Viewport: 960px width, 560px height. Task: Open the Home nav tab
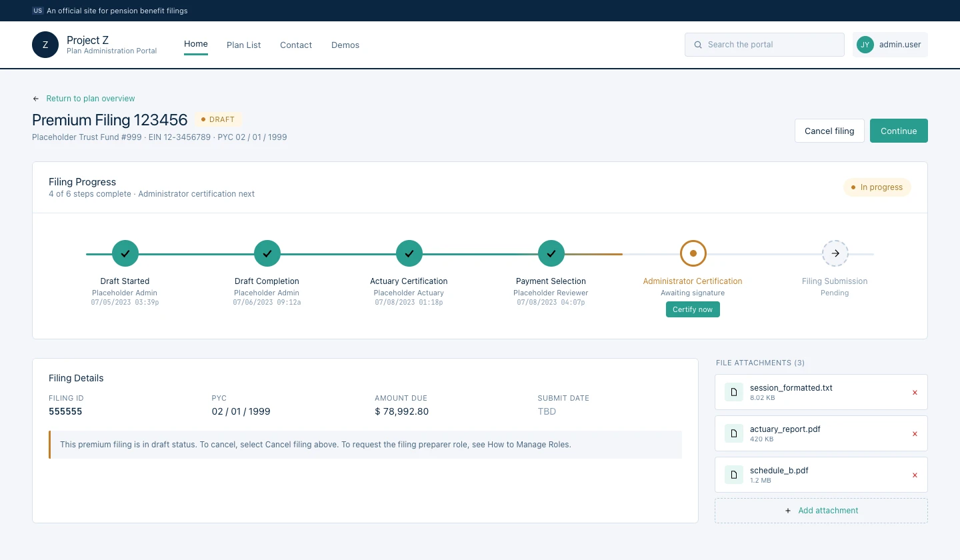coord(196,44)
